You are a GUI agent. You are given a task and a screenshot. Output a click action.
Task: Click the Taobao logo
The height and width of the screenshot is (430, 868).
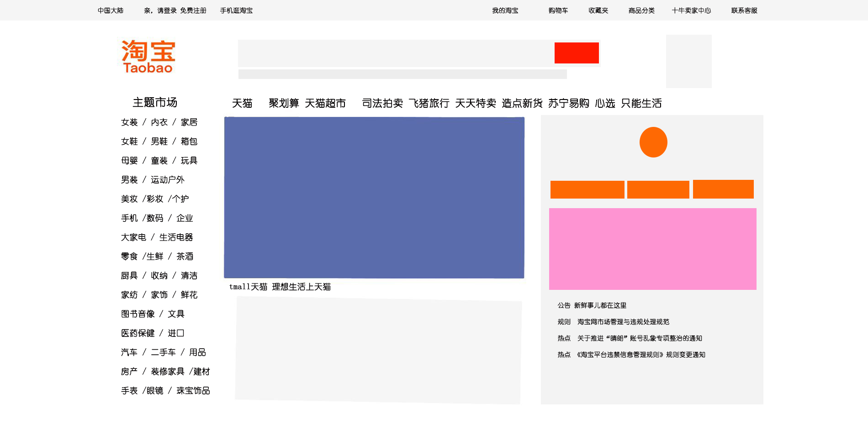148,57
